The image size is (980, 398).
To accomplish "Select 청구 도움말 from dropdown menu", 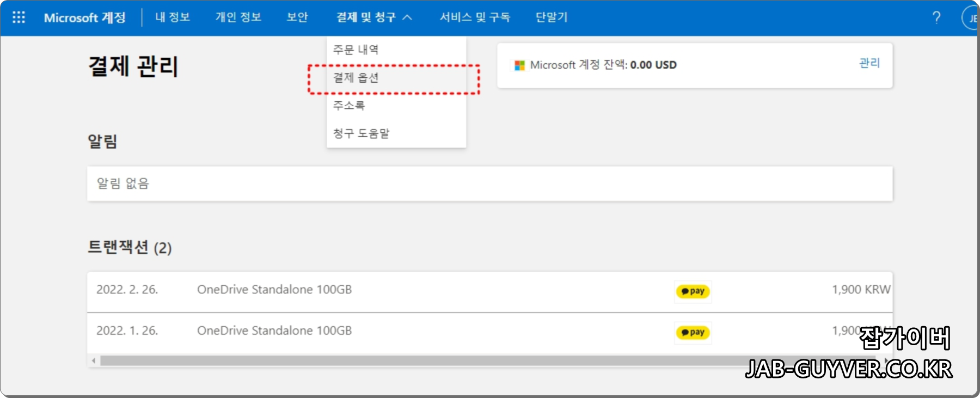I will pos(396,133).
